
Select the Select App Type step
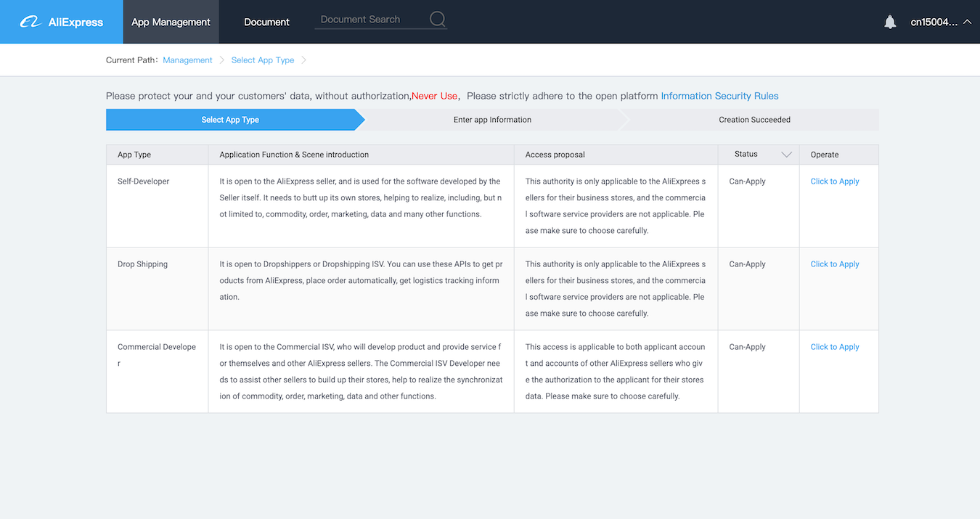tap(230, 120)
